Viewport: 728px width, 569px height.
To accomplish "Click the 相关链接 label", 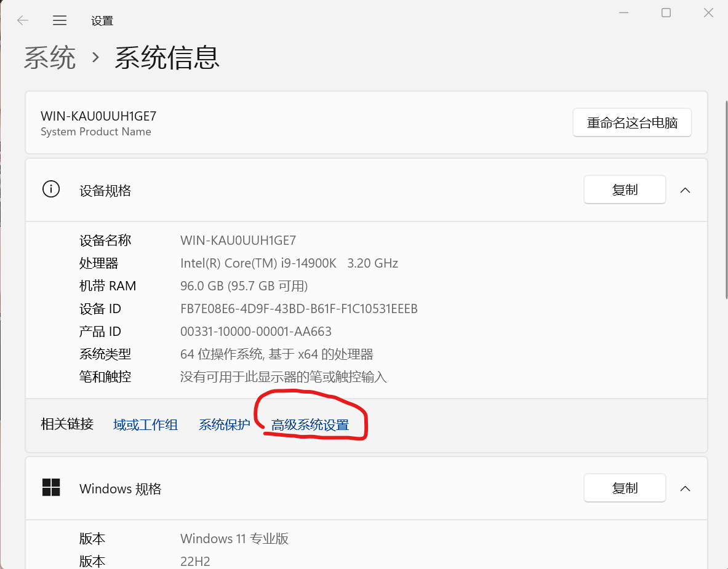I will [67, 424].
